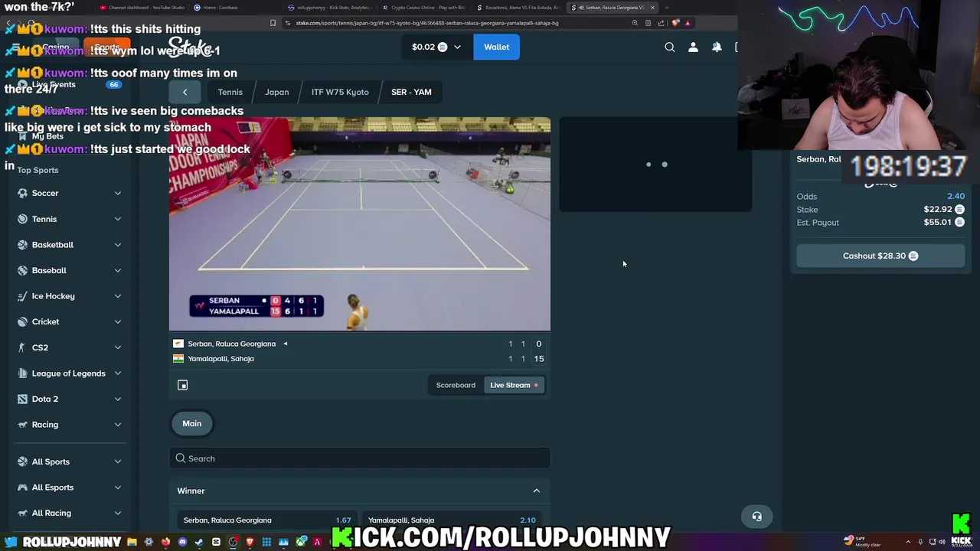
Task: Go back using the breadcrumb arrow
Action: [x=185, y=92]
